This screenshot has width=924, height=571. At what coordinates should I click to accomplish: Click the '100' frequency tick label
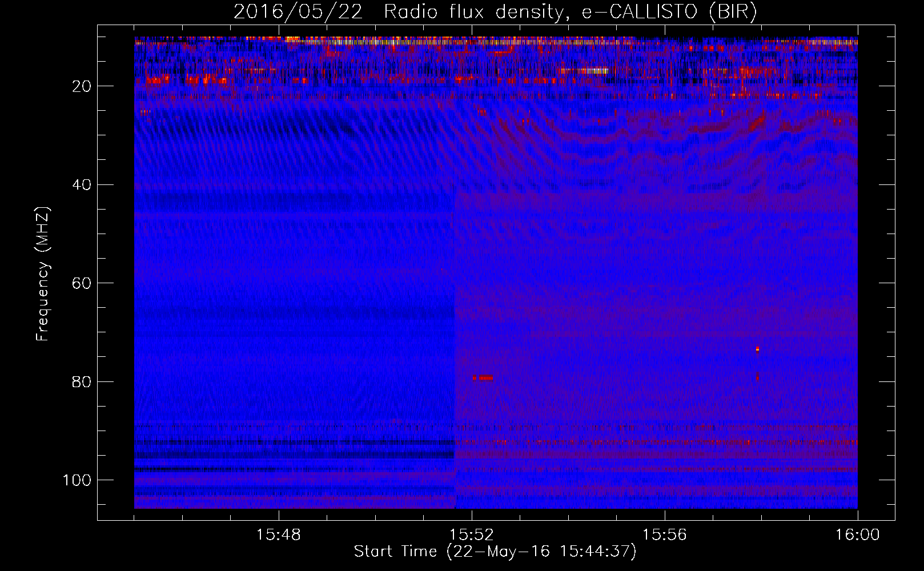point(78,480)
